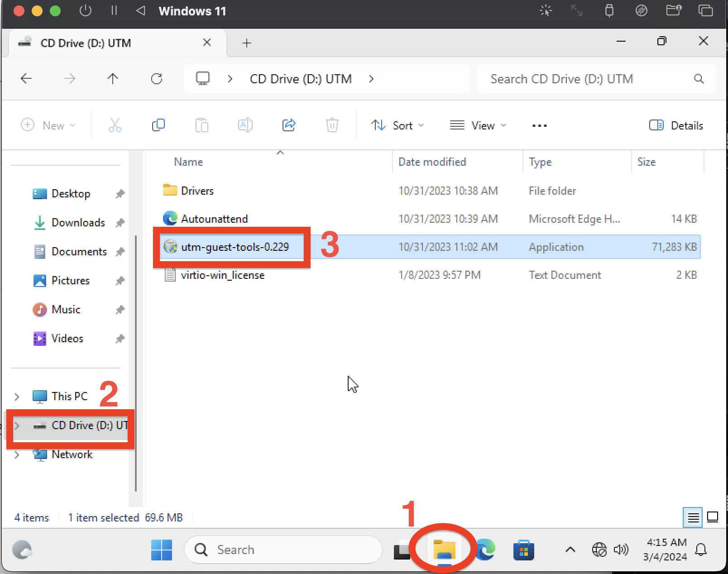Screen dimensions: 728x574
Task: Switch to large thumbnails view icon
Action: pos(713,517)
